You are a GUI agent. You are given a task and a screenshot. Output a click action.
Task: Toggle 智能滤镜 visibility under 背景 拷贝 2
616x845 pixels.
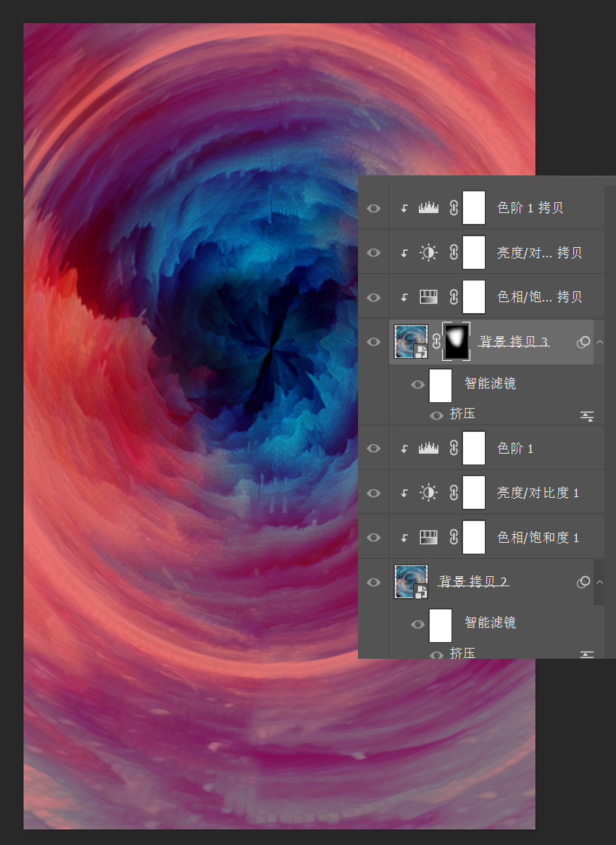[417, 624]
